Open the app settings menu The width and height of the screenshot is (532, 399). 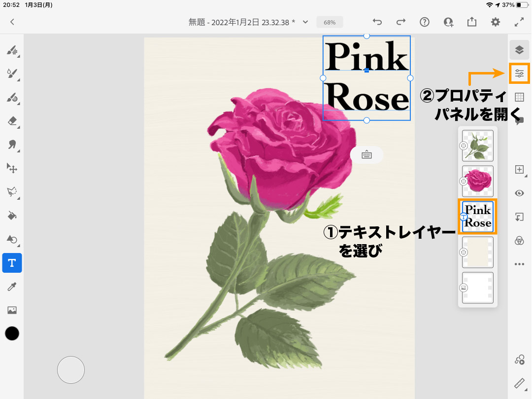pos(496,22)
